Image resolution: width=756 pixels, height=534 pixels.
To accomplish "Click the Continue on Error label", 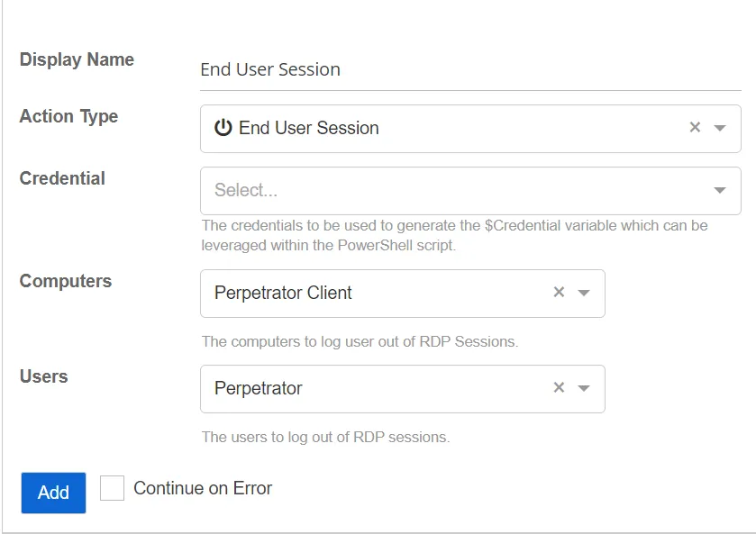I will coord(203,488).
